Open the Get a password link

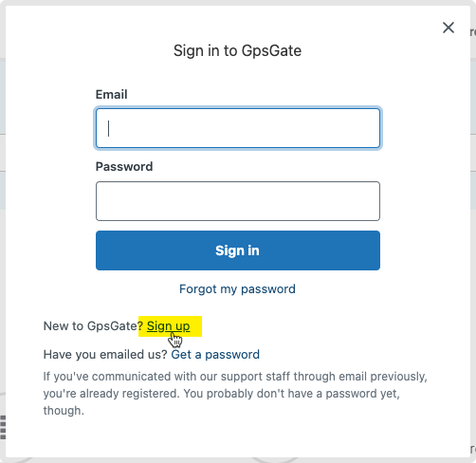tap(215, 355)
